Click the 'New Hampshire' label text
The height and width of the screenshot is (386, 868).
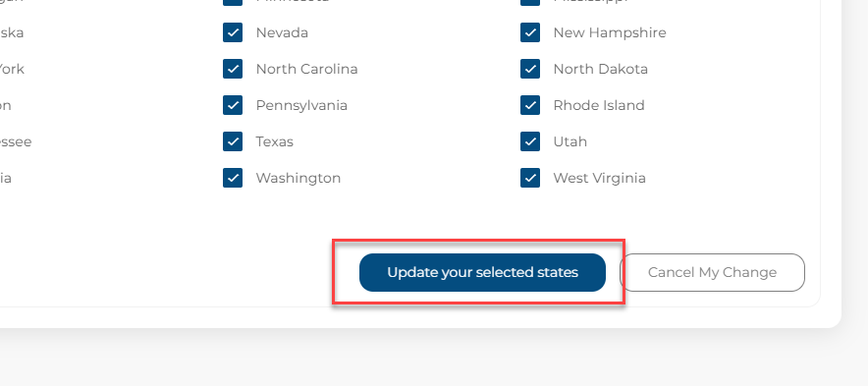click(610, 32)
